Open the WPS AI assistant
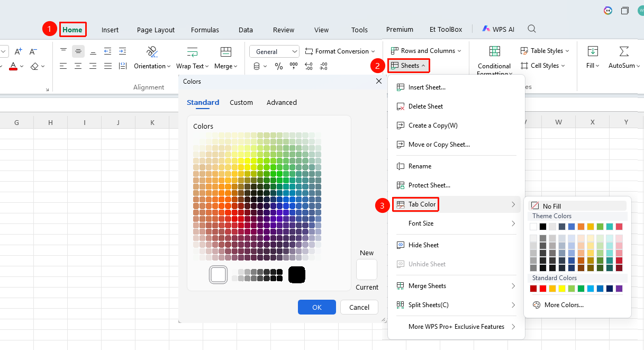 click(x=498, y=30)
